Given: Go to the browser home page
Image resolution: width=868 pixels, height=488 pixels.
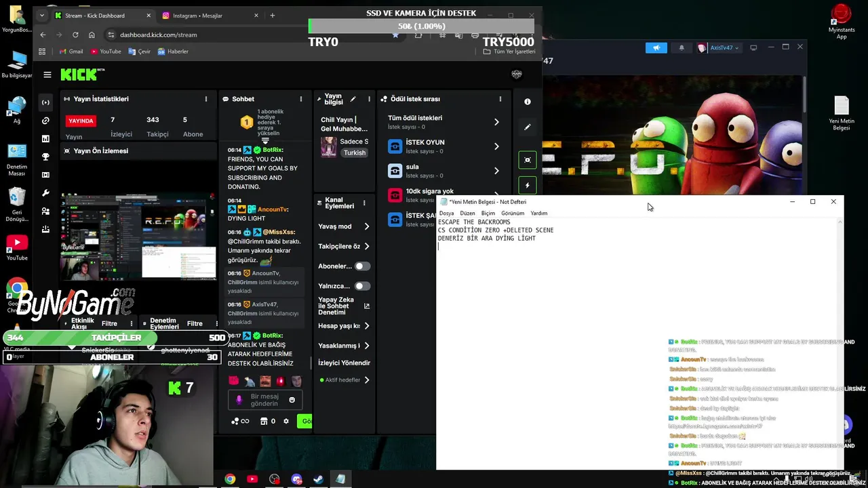Looking at the screenshot, I should tap(92, 35).
